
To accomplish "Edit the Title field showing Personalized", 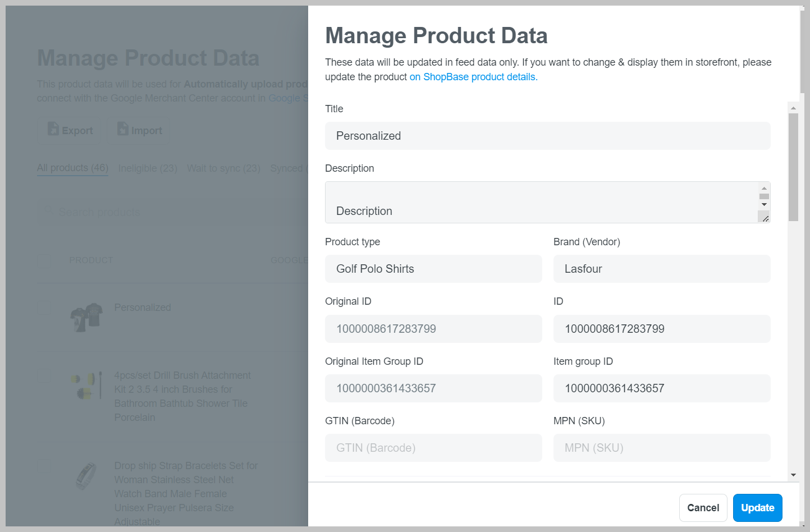I will [x=547, y=136].
